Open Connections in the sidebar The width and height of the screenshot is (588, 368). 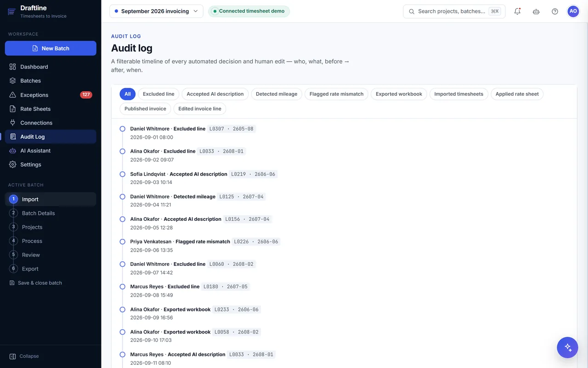click(x=51, y=123)
